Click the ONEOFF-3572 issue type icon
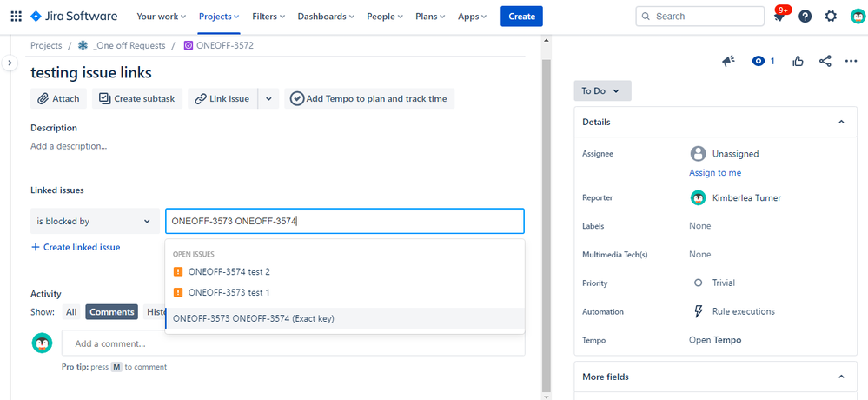Screen dimensions: 868x400 (x=189, y=45)
